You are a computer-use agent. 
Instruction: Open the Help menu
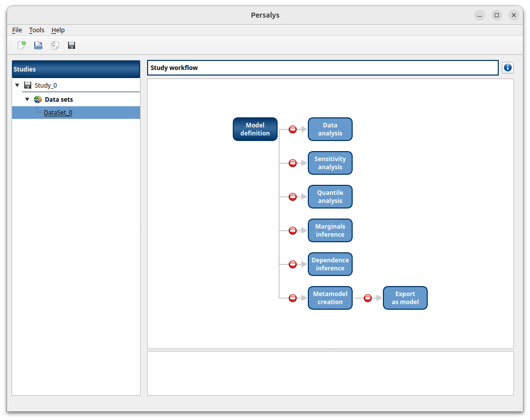pos(58,30)
